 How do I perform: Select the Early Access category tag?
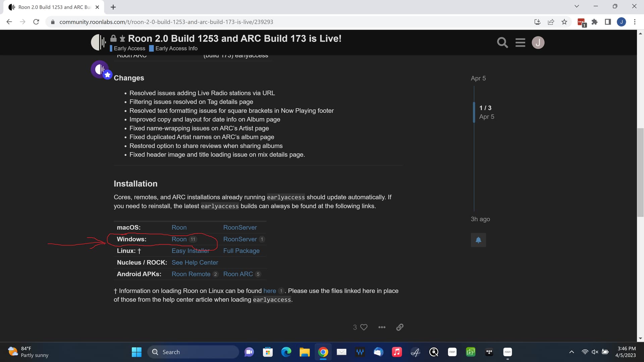[x=129, y=49]
